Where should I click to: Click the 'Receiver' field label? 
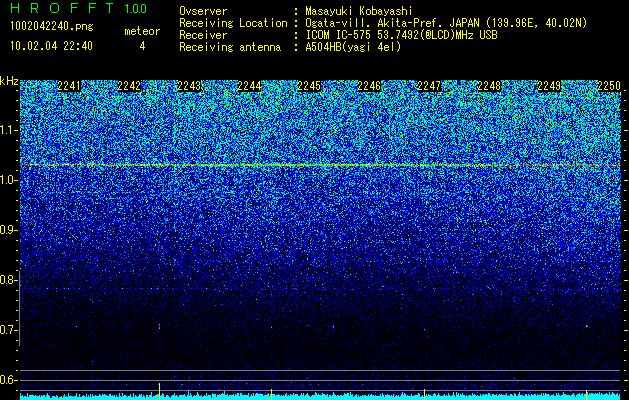(x=203, y=35)
